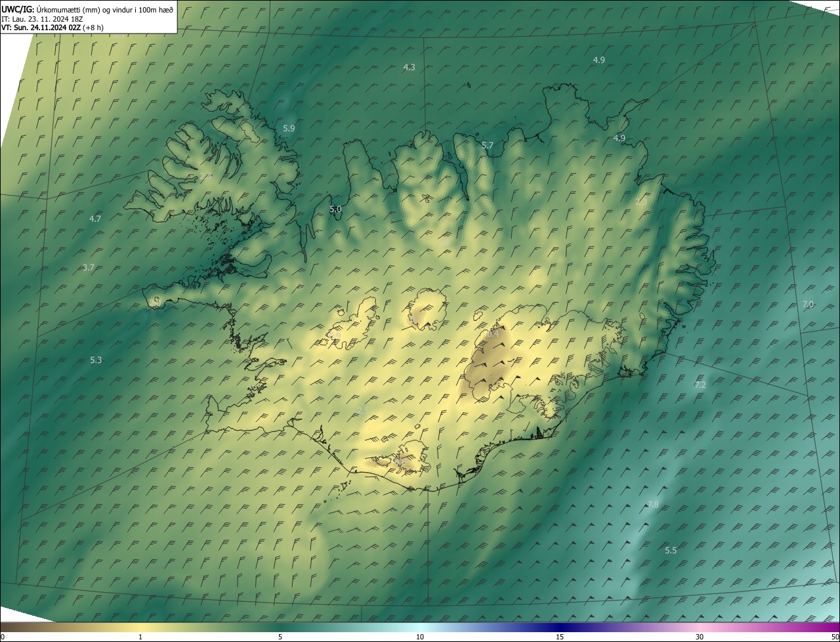The height and width of the screenshot is (642, 840).
Task: Click the 5.3 value label on the map
Action: click(96, 360)
